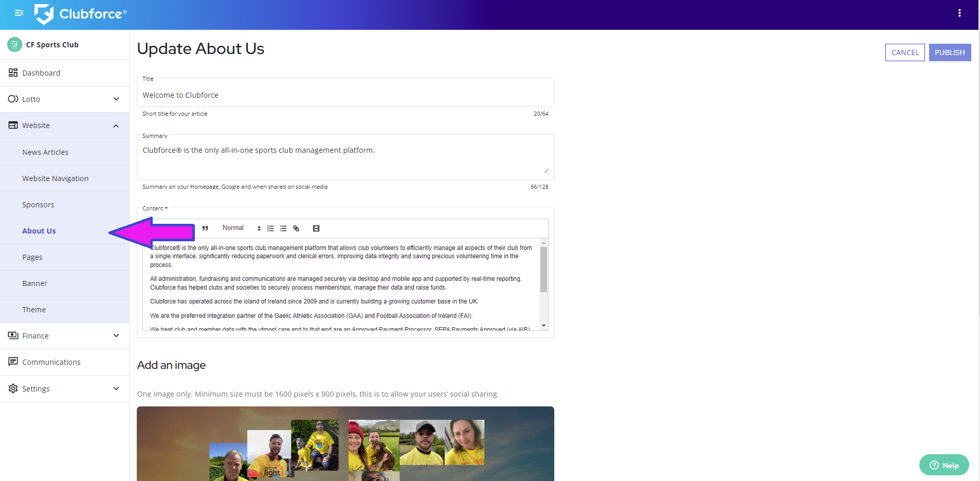Screen dimensions: 980x481
Task: Click the uploaded About Us image
Action: coord(345,443)
